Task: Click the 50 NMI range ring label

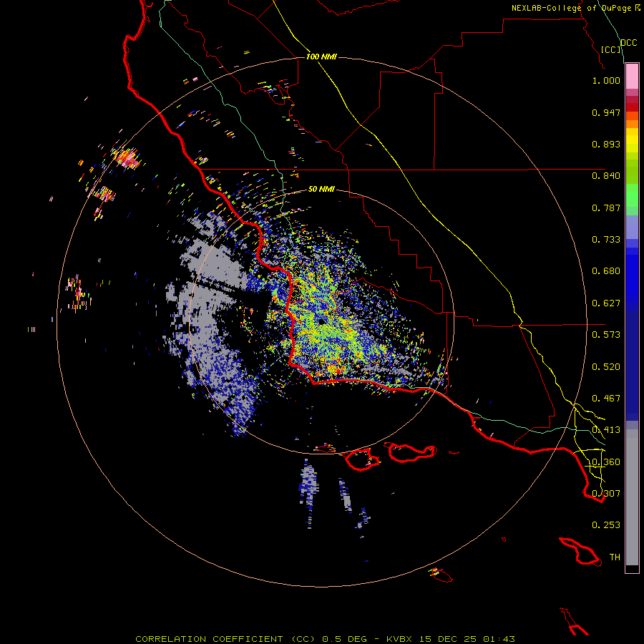Action: [321, 190]
